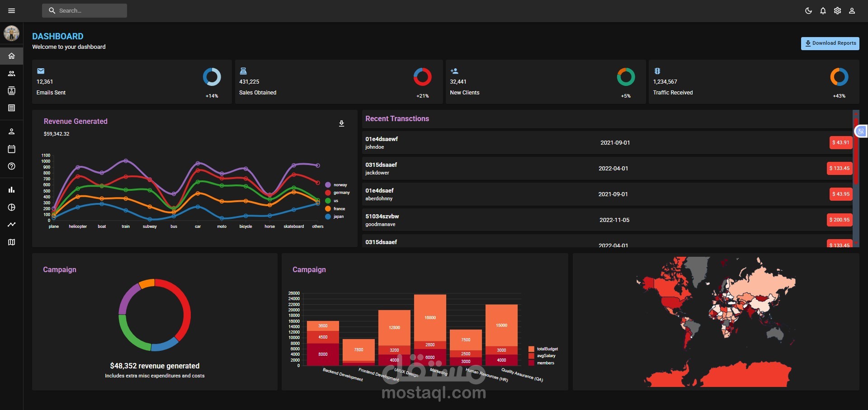Viewport: 868px width, 410px height.
Task: Toggle the germany legend entry
Action: pos(337,193)
